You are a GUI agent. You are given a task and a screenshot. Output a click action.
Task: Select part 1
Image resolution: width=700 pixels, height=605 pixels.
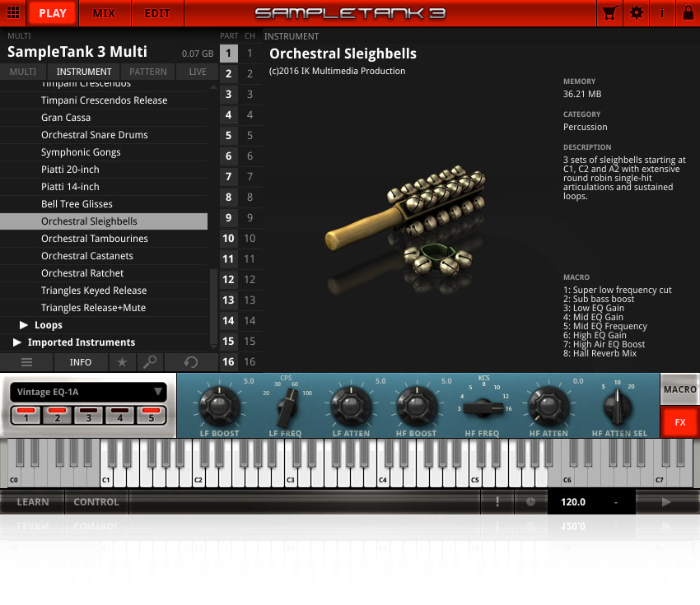[228, 54]
